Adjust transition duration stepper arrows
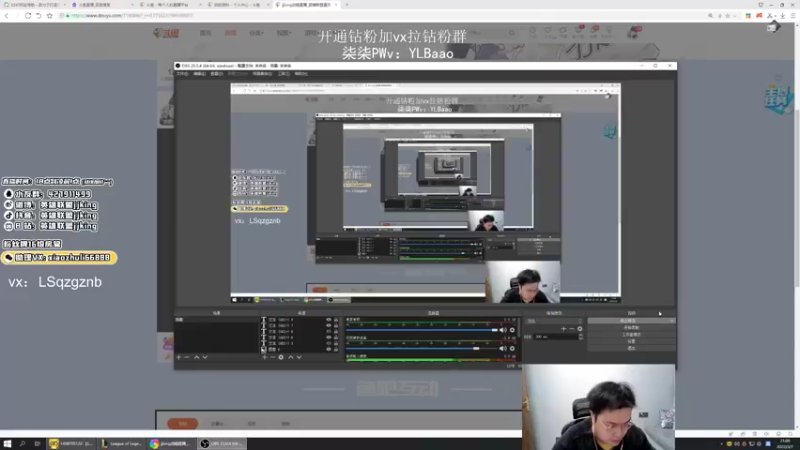Viewport: 800px width, 450px height. click(580, 337)
